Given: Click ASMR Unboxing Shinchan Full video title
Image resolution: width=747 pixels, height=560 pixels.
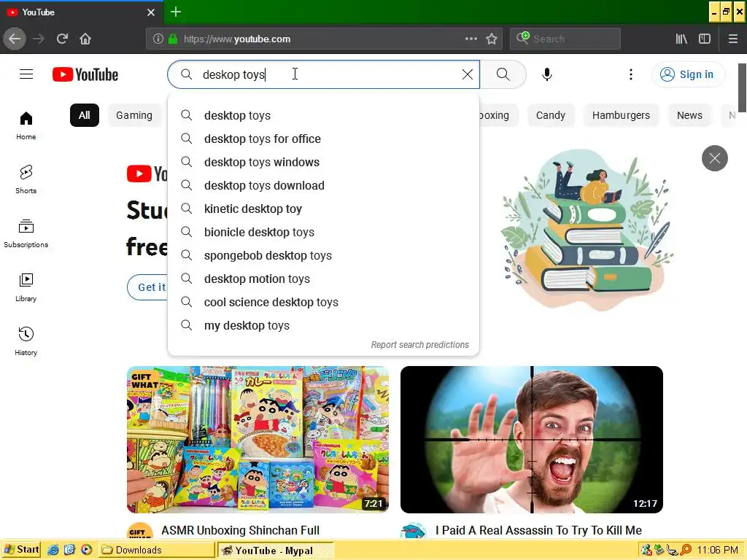Looking at the screenshot, I should coord(241,530).
